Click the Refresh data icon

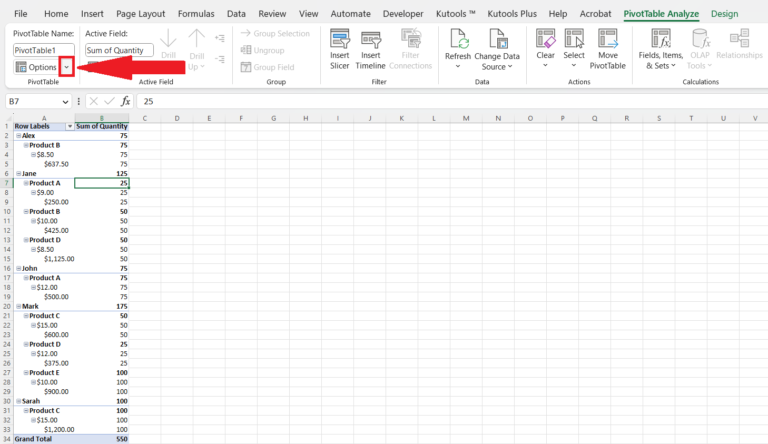point(458,38)
